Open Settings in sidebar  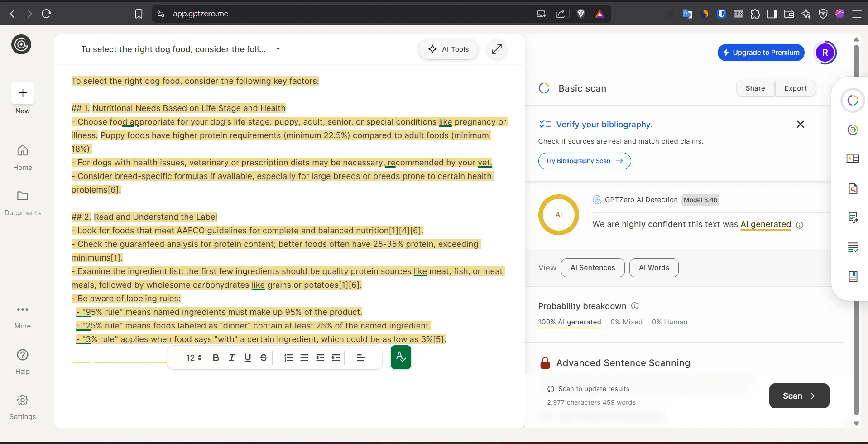(23, 407)
